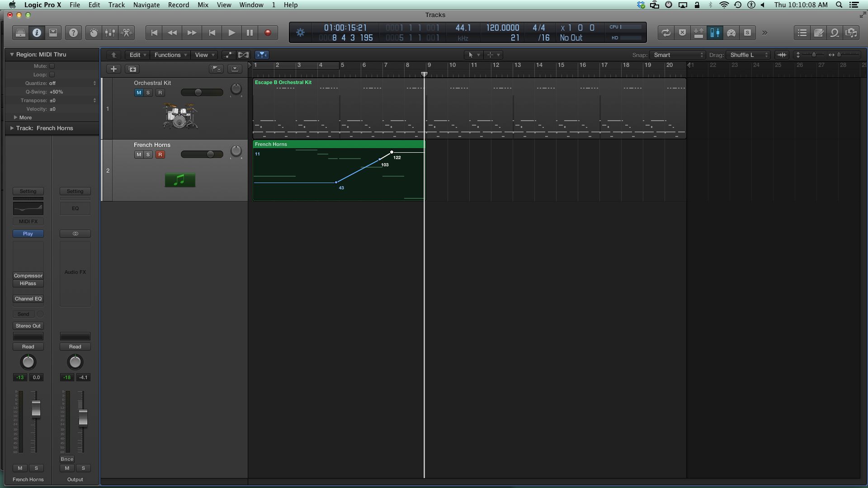
Task: Open the Editors scissors button
Action: point(127,33)
